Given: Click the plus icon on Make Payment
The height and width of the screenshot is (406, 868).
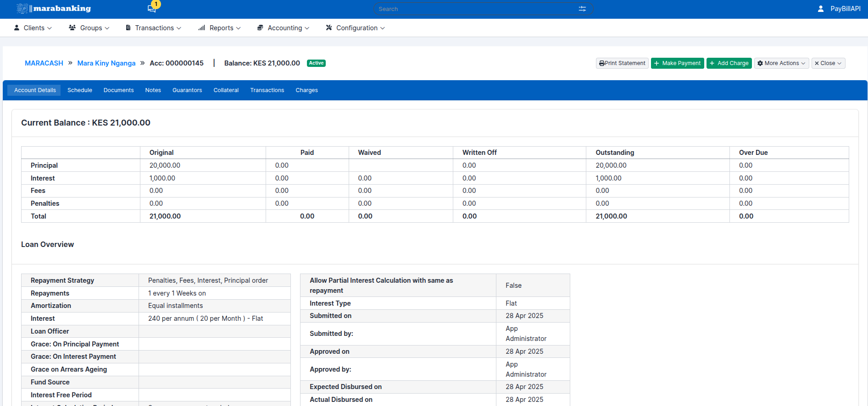Looking at the screenshot, I should (657, 63).
